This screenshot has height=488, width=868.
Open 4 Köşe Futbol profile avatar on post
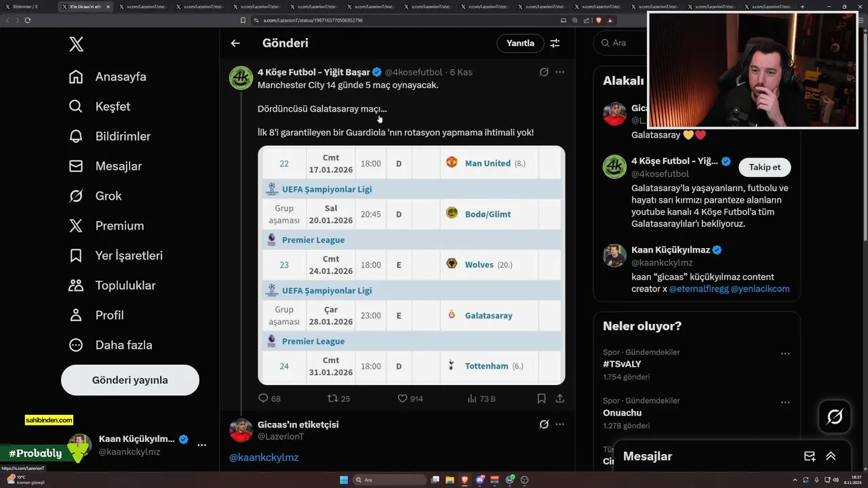[x=241, y=78]
